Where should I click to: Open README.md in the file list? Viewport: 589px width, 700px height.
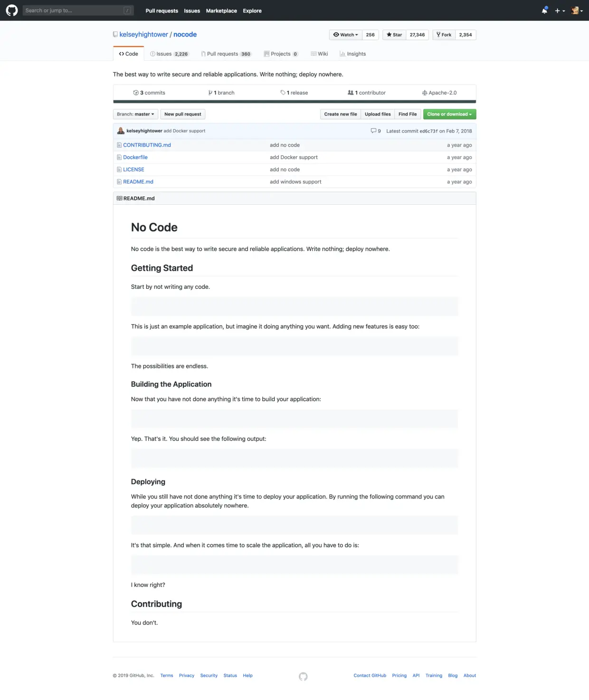[138, 182]
